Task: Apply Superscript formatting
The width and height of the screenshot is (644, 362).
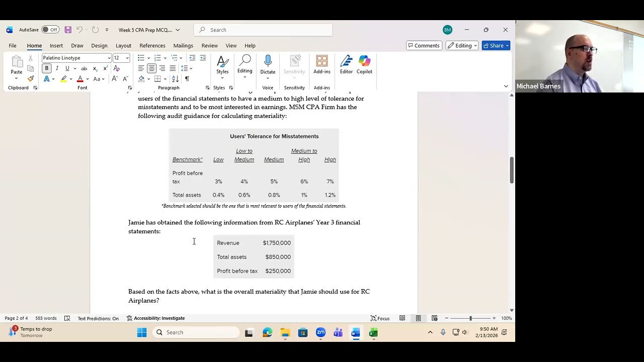Action: (x=105, y=68)
